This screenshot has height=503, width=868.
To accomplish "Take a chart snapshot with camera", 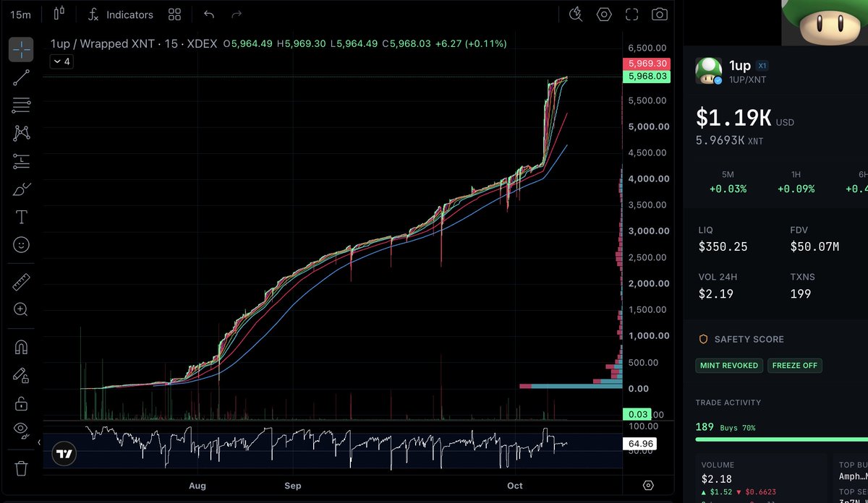I will (659, 14).
